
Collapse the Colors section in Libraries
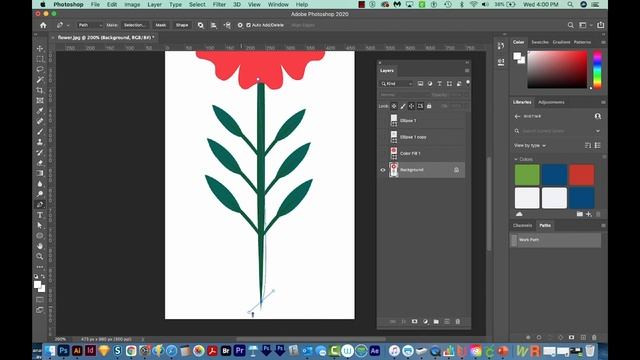(x=516, y=159)
